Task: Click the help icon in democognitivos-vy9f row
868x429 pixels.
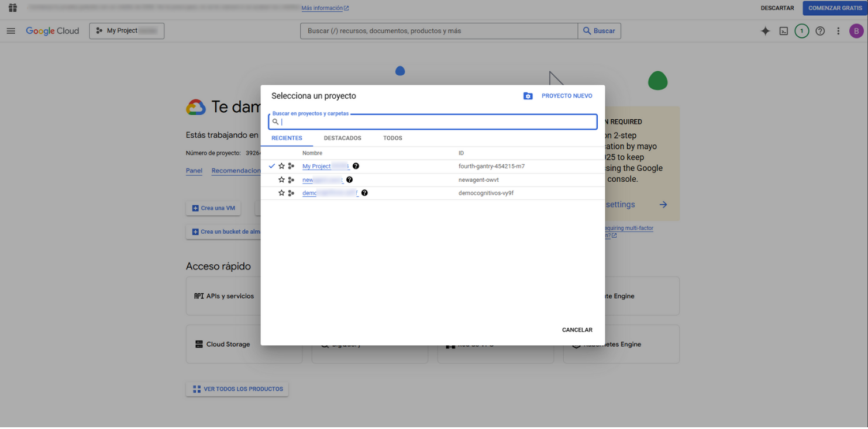Action: pos(364,193)
